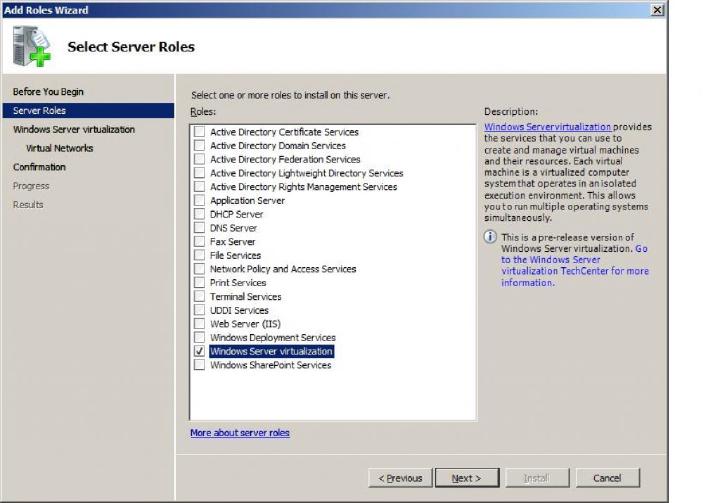Click the Results step in sidebar
720x503 pixels.
coord(28,204)
